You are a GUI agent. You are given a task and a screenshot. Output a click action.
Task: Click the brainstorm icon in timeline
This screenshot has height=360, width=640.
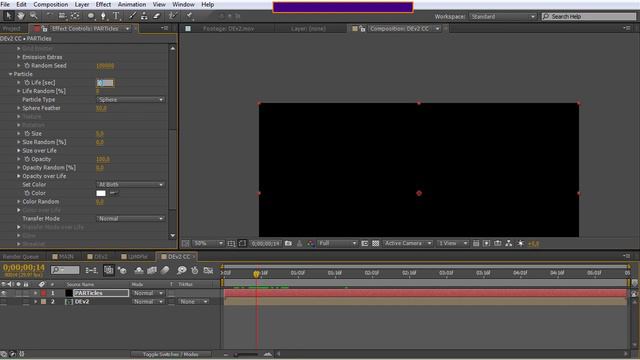pos(182,270)
